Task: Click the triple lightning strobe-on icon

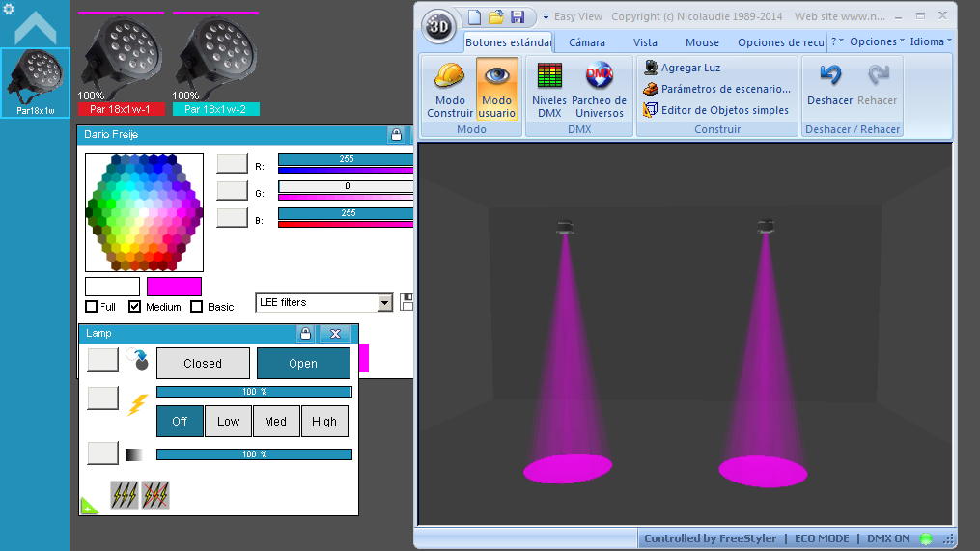Action: coord(125,495)
